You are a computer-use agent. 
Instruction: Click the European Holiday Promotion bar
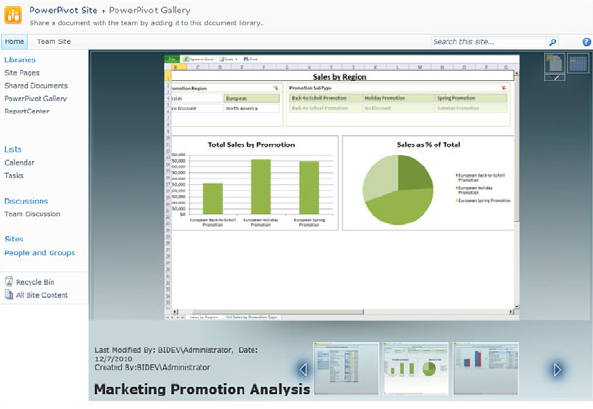click(261, 187)
